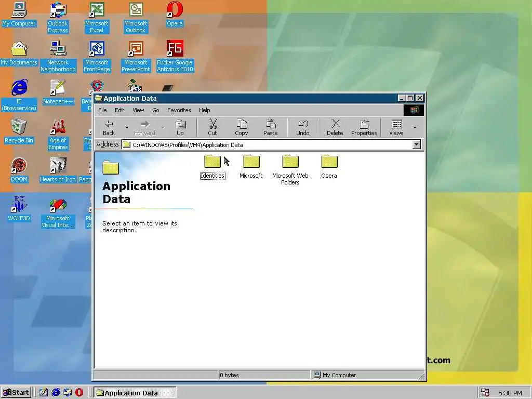Select Opera desktop shortcut
Image resolution: width=532 pixels, height=399 pixels.
click(x=175, y=14)
